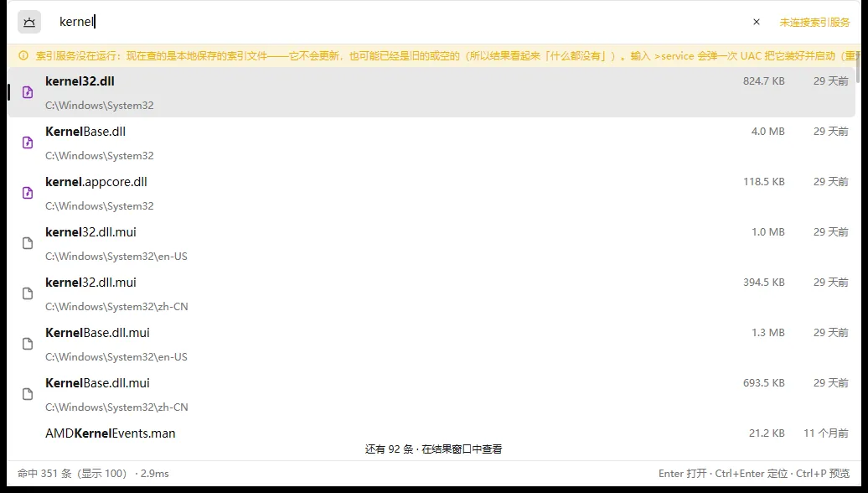Click the 824.7 KB size of kernel32.dll
The image size is (868, 493).
[x=764, y=81]
